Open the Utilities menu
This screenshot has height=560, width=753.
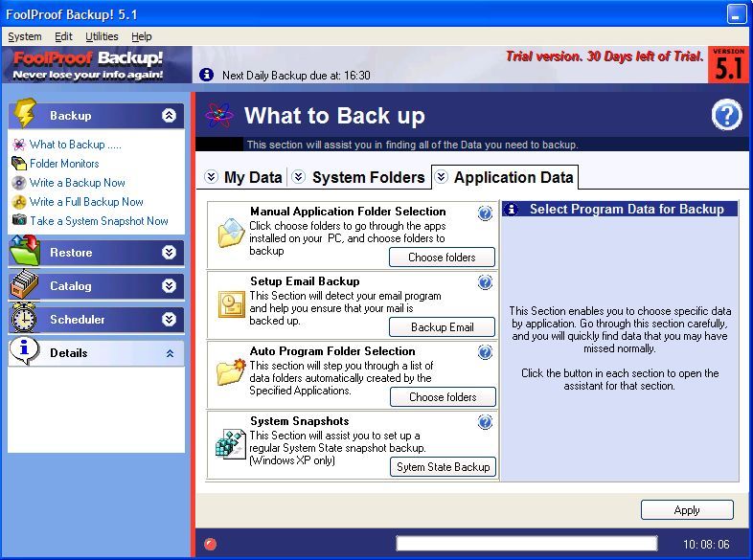102,36
